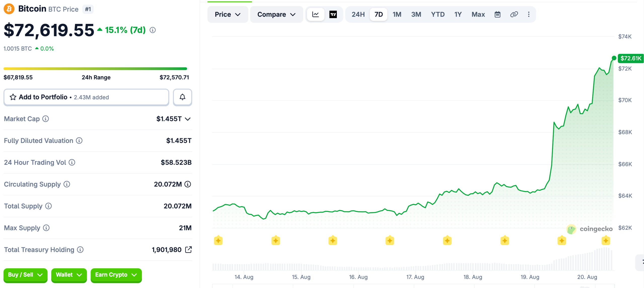The image size is (644, 288).
Task: Open the Market Cap info icon
Action: point(46,119)
